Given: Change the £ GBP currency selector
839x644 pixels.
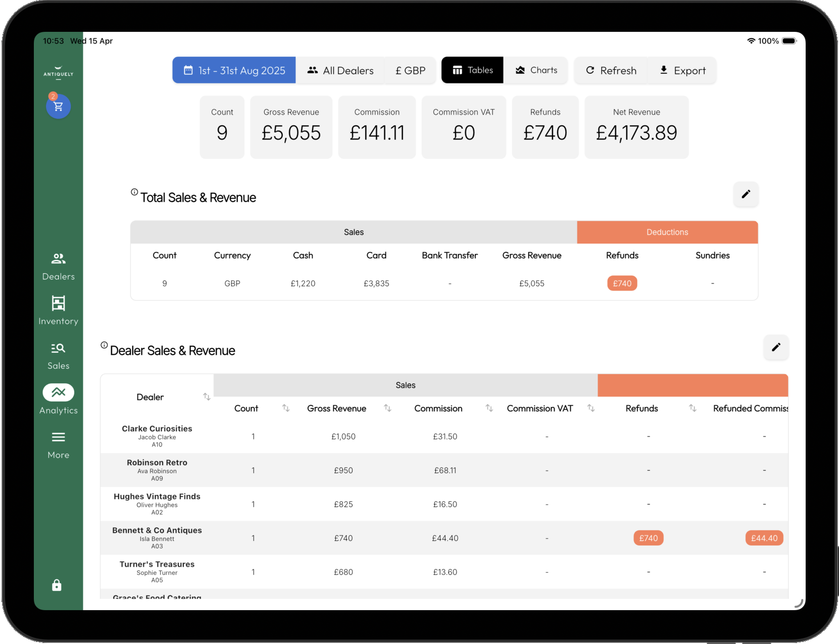Looking at the screenshot, I should pos(410,70).
